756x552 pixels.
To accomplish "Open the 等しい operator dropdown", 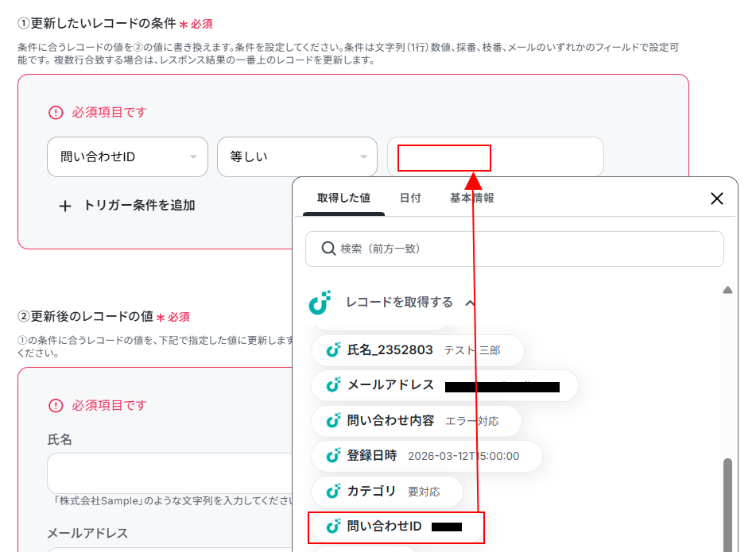I will pyautogui.click(x=297, y=156).
